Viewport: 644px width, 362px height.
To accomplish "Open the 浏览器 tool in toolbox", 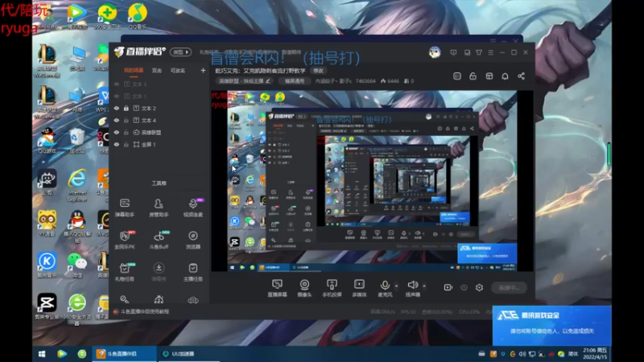I will coord(192,240).
